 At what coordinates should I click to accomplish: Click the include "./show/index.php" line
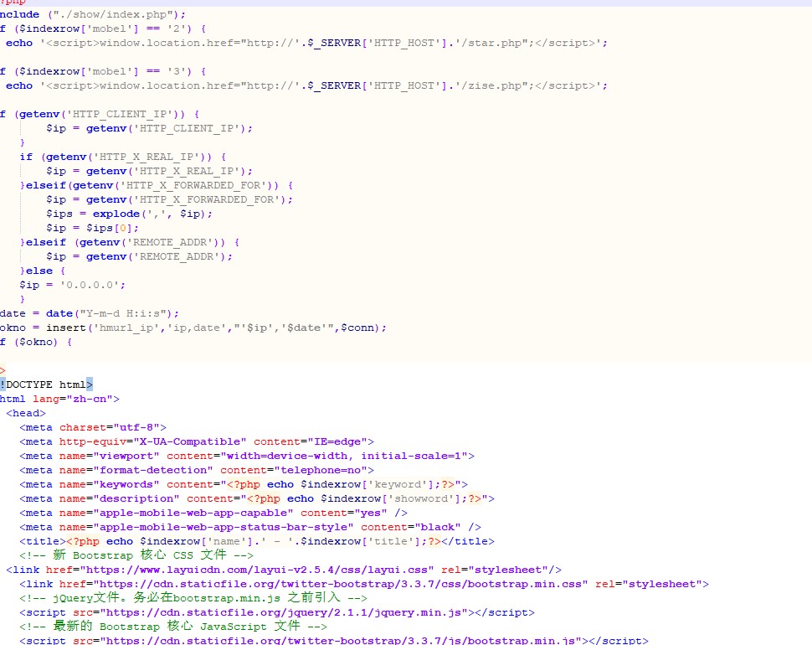[93, 14]
